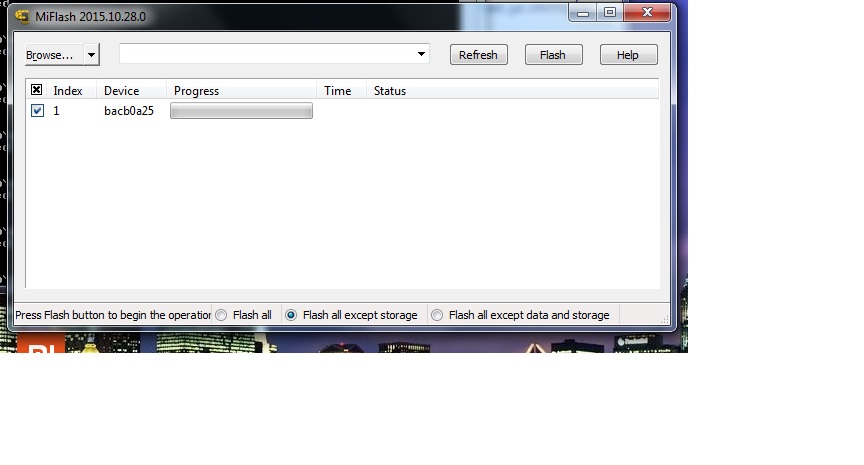Select device bacb0a25 in the list
864x465 pixels.
128,111
